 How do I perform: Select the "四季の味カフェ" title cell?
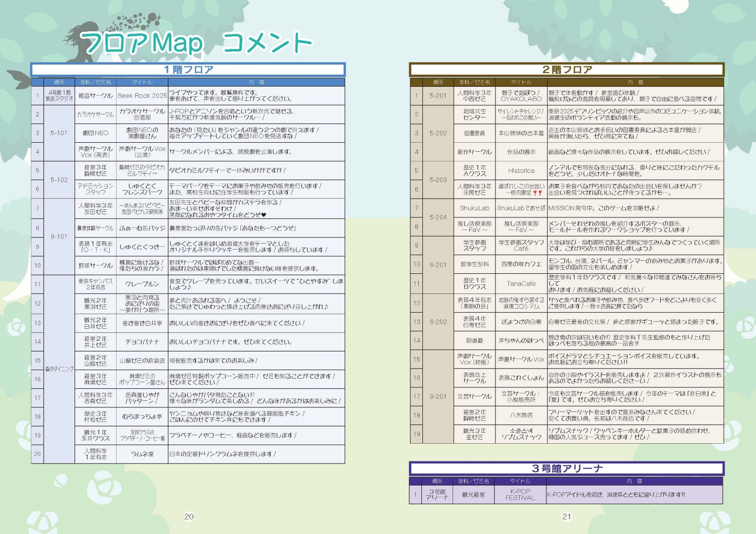coord(521,264)
